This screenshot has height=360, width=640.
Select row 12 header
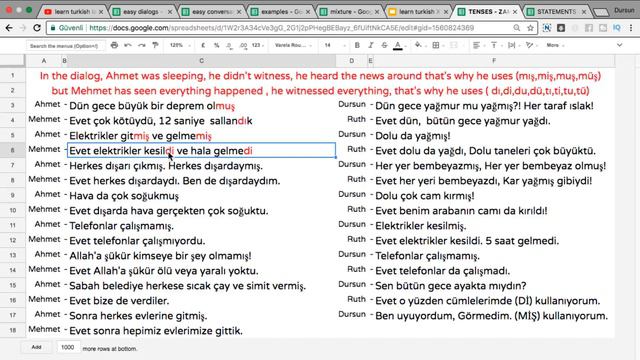13,240
